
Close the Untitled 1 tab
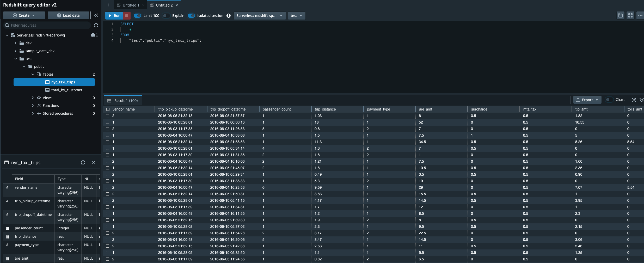(143, 5)
